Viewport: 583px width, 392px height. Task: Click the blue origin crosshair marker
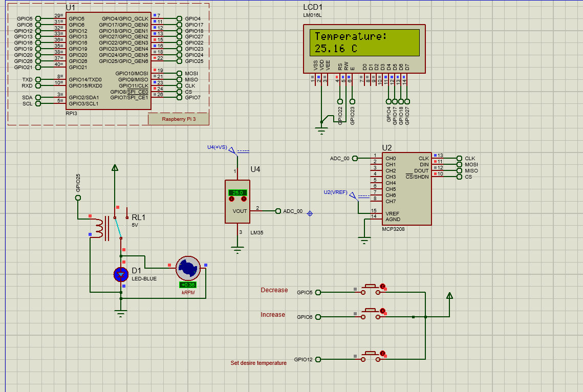click(310, 213)
